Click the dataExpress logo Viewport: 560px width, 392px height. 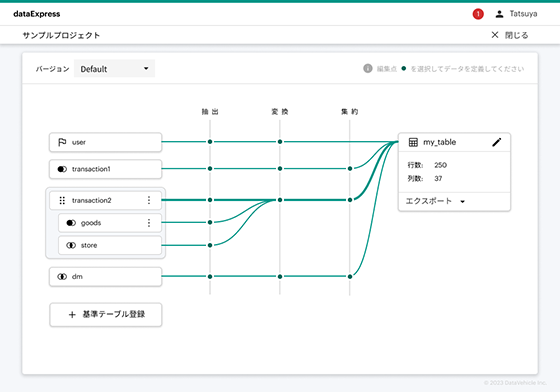click(x=37, y=14)
